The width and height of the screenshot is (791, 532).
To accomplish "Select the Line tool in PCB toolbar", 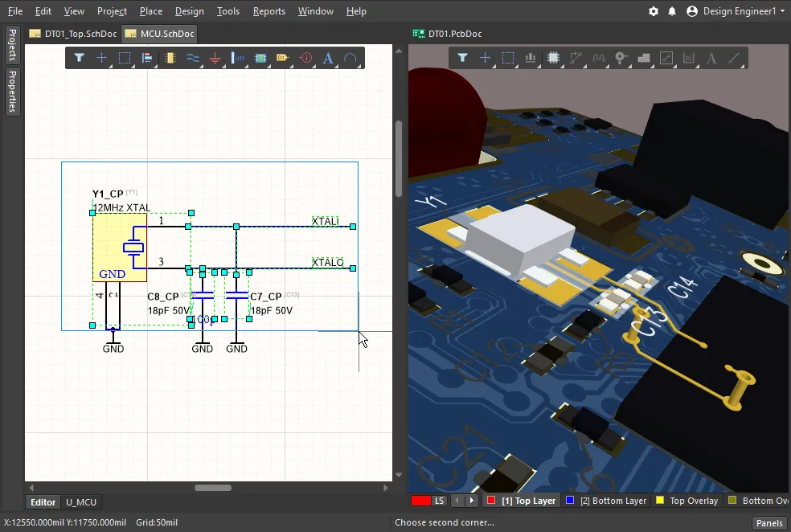I will 735,58.
